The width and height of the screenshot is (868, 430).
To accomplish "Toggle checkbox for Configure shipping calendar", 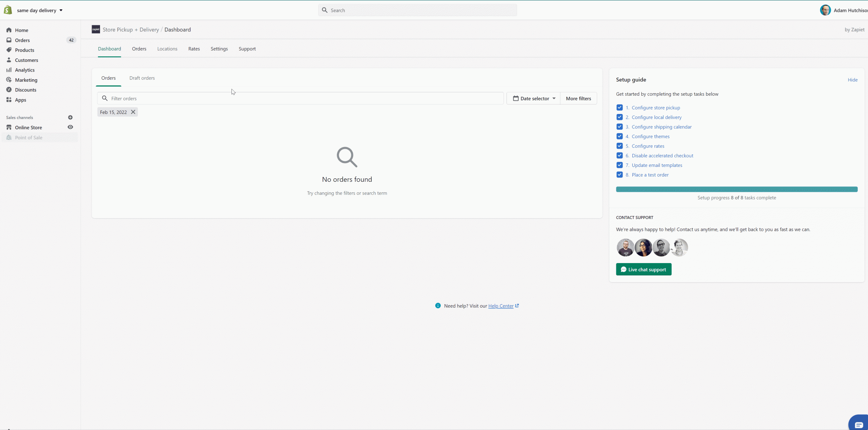I will pos(620,127).
